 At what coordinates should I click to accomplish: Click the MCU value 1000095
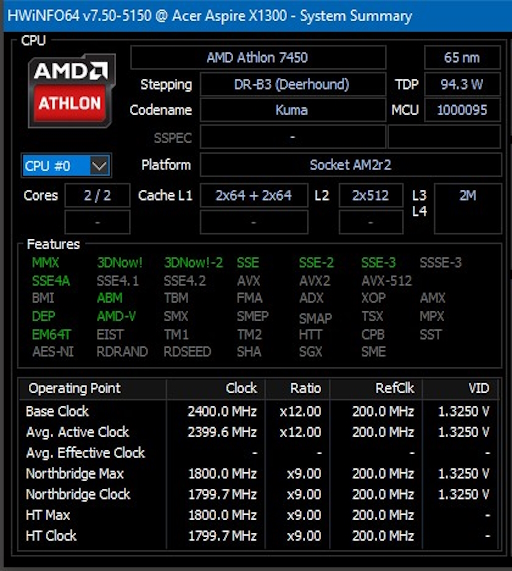(x=462, y=110)
